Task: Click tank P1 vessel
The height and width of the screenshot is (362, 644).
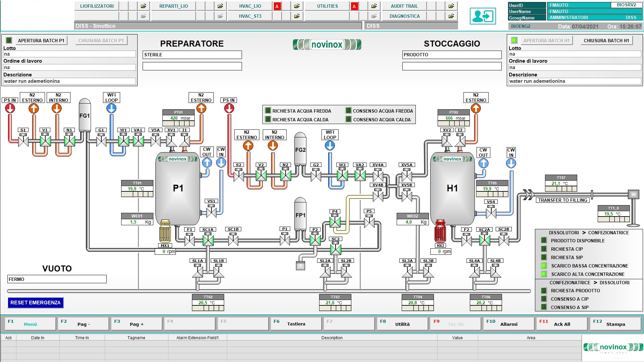Action: 178,189
